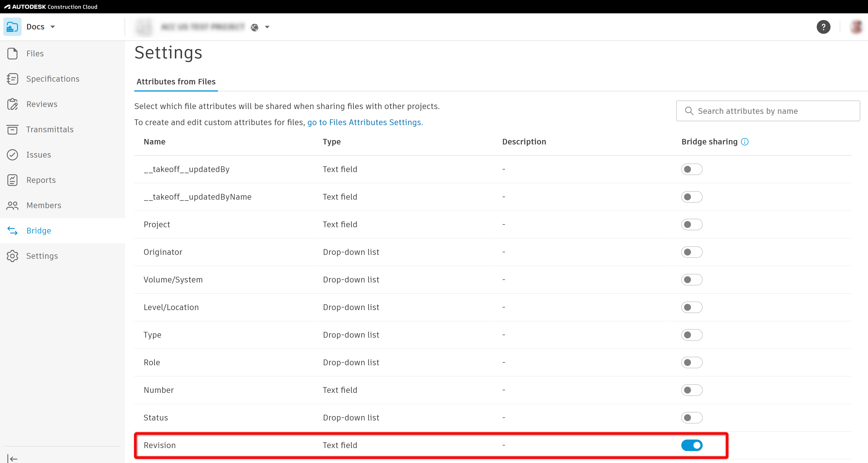Click the user profile avatar
The height and width of the screenshot is (463, 868).
coord(856,27)
